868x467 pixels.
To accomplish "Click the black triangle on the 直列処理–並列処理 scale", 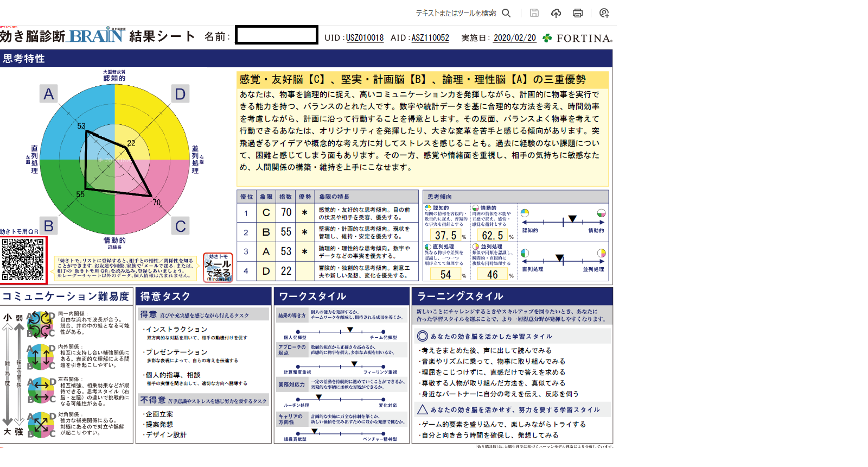I will (559, 257).
